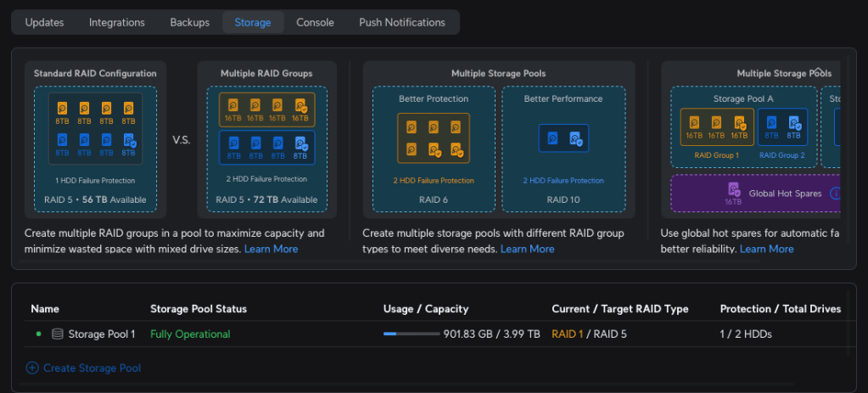Click the Usage / Capacity column header

[426, 309]
